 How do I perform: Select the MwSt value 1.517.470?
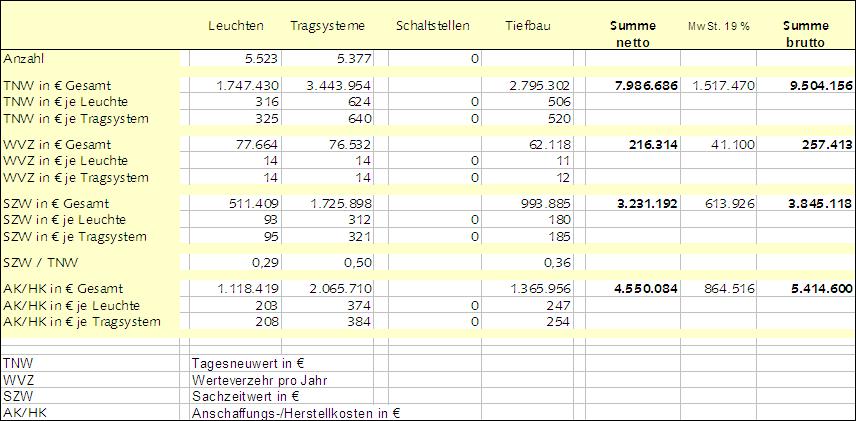[723, 86]
